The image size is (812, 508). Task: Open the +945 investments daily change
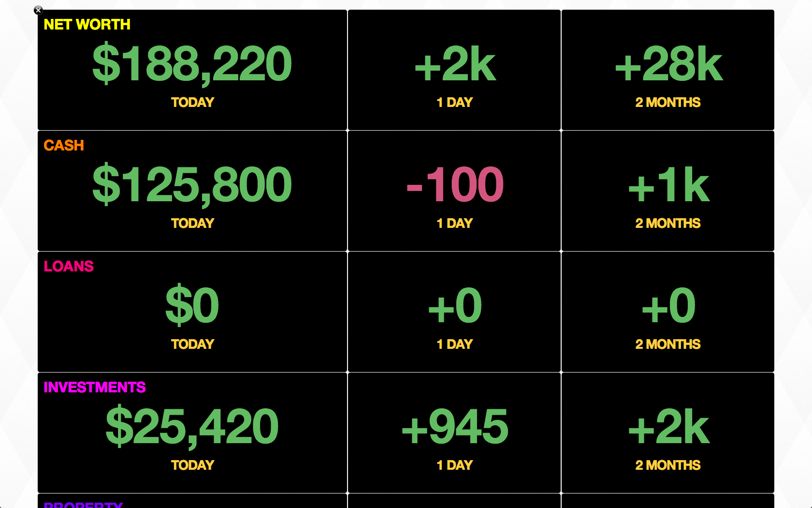coord(454,427)
